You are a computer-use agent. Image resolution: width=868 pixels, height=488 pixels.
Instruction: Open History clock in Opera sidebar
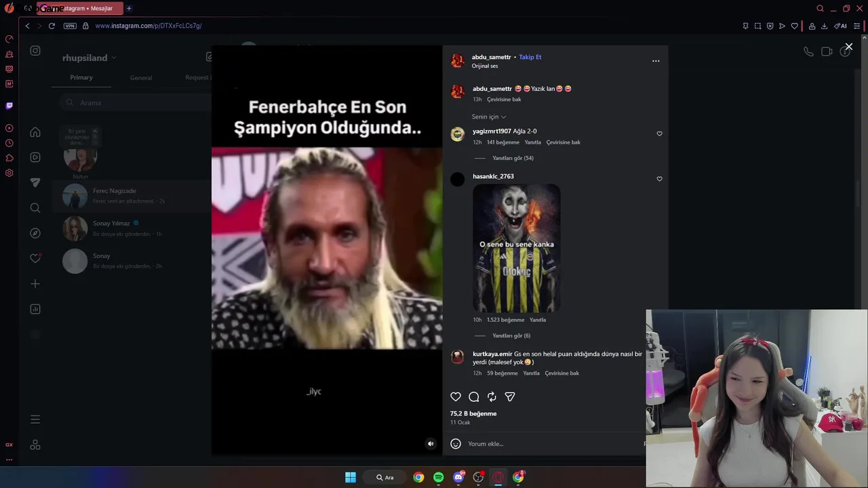coord(9,143)
